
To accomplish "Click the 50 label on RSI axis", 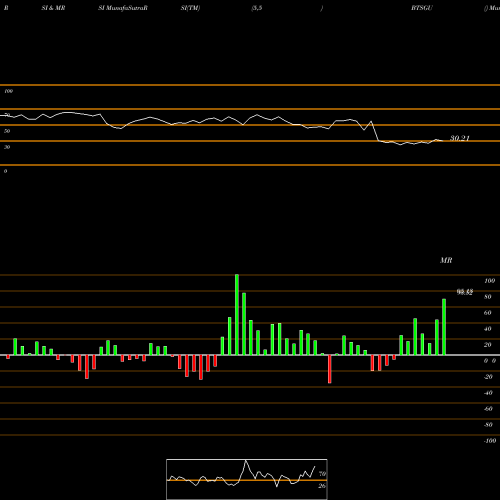I will [x=7, y=131].
